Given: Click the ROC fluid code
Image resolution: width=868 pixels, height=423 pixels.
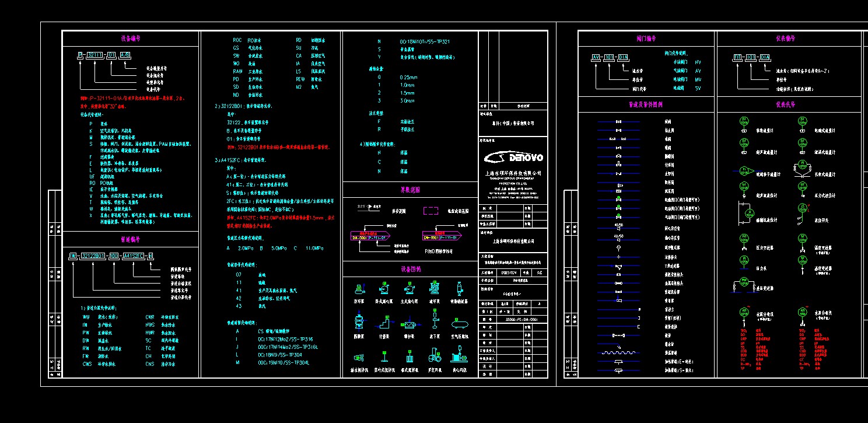Looking at the screenshot, I should (x=237, y=40).
